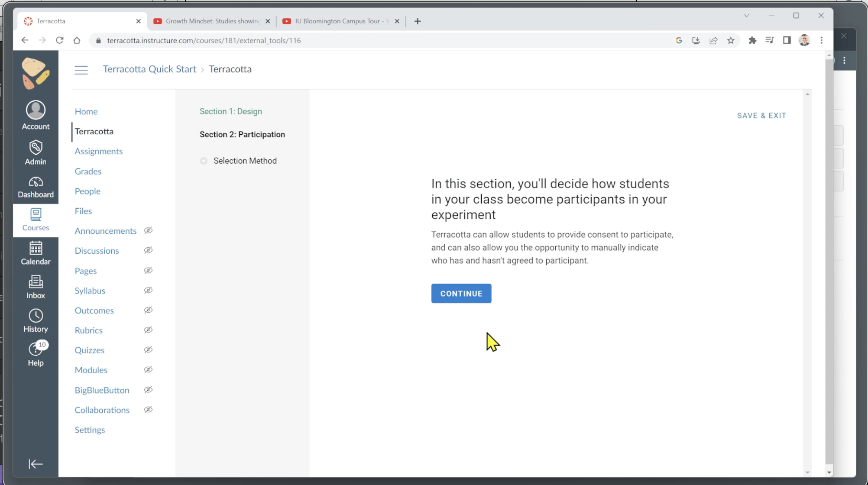Switch to Growth Mindset YouTube tab
Image resolution: width=868 pixels, height=485 pixels.
[x=212, y=21]
